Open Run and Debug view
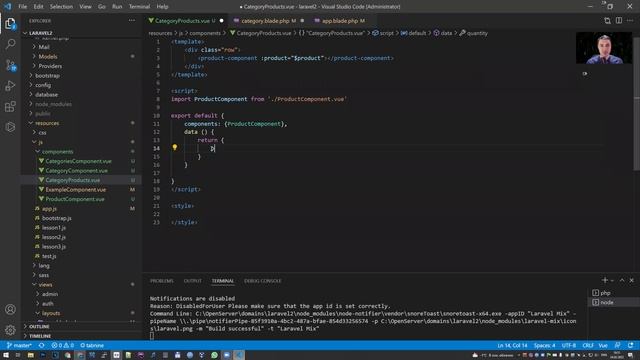The image size is (640, 360). 10,86
